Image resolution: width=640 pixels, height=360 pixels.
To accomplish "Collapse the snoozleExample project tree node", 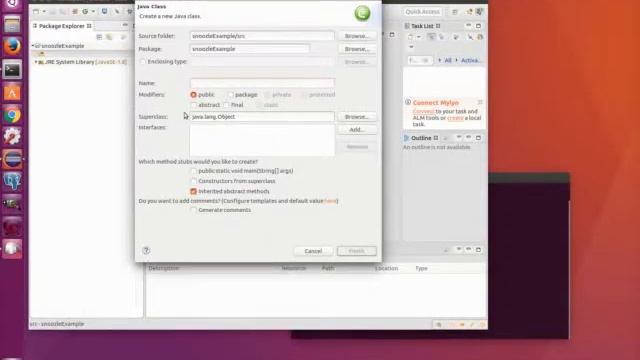I will pyautogui.click(x=33, y=46).
